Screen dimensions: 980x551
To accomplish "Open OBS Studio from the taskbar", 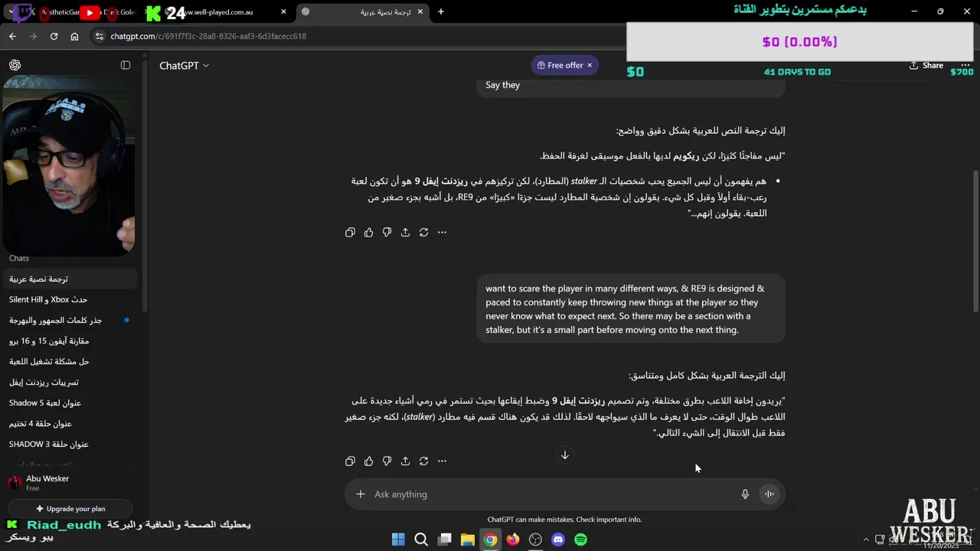I will point(535,540).
